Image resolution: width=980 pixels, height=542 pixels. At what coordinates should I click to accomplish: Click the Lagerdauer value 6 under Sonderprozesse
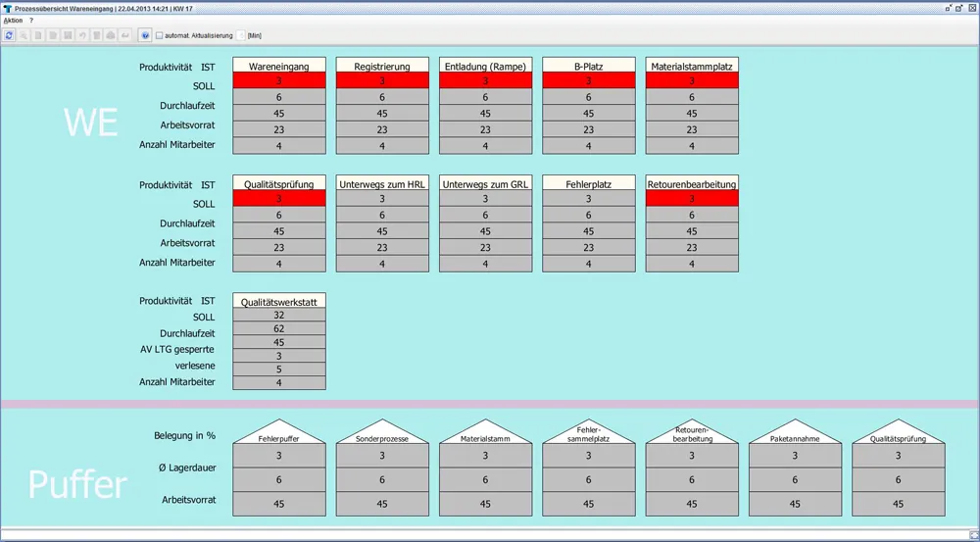click(382, 479)
